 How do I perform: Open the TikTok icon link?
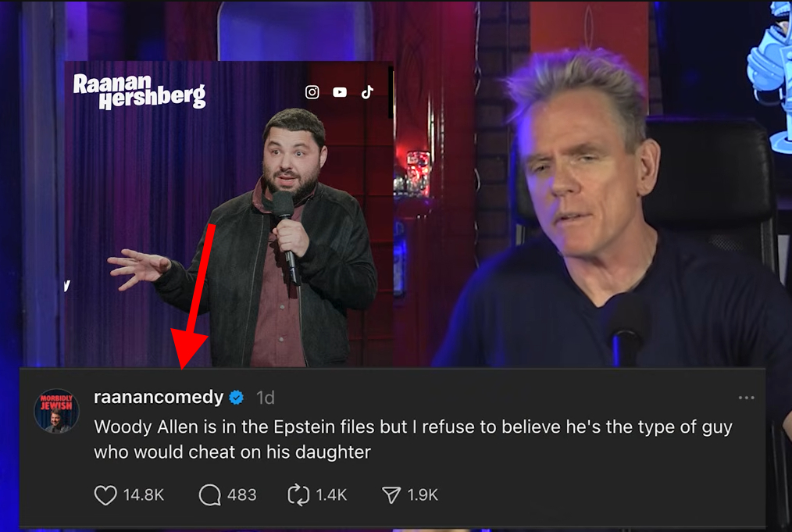coord(367,92)
